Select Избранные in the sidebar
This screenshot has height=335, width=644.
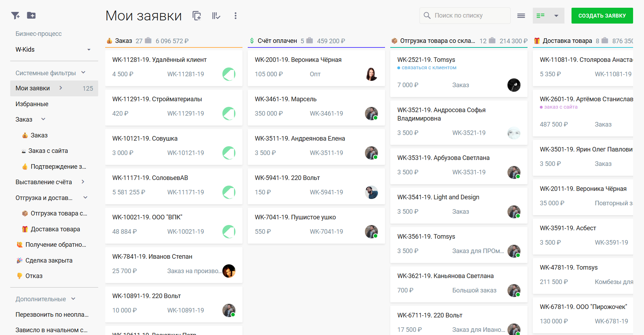32,104
